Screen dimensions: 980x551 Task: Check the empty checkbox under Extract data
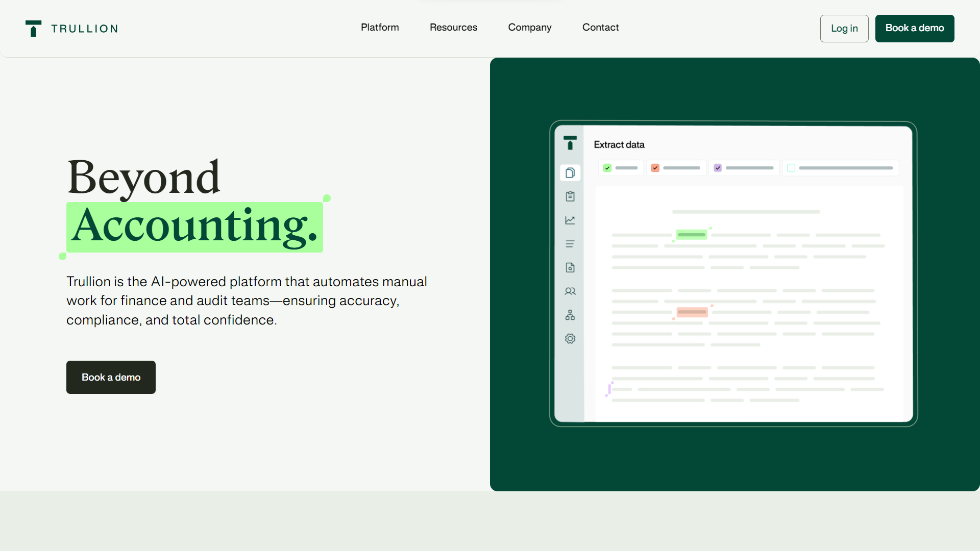(791, 168)
